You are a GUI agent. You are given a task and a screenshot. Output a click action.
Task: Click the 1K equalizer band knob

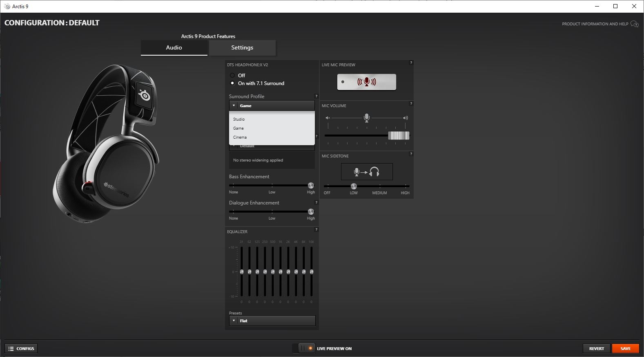pyautogui.click(x=281, y=272)
